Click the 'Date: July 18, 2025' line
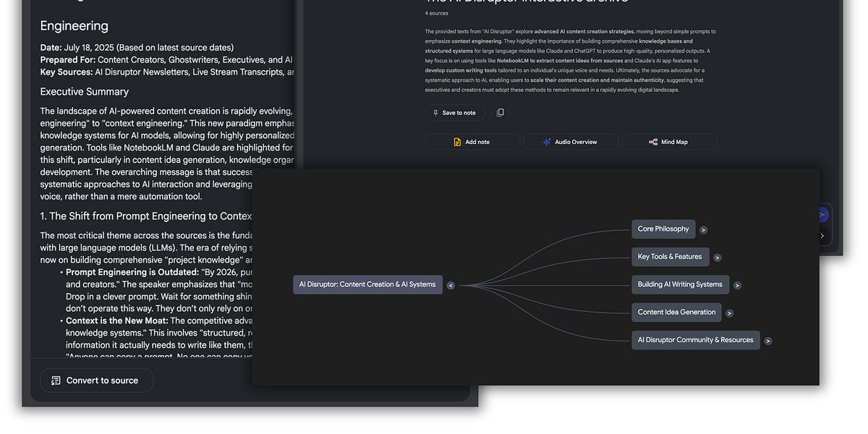This screenshot has height=434, width=868. (x=137, y=48)
